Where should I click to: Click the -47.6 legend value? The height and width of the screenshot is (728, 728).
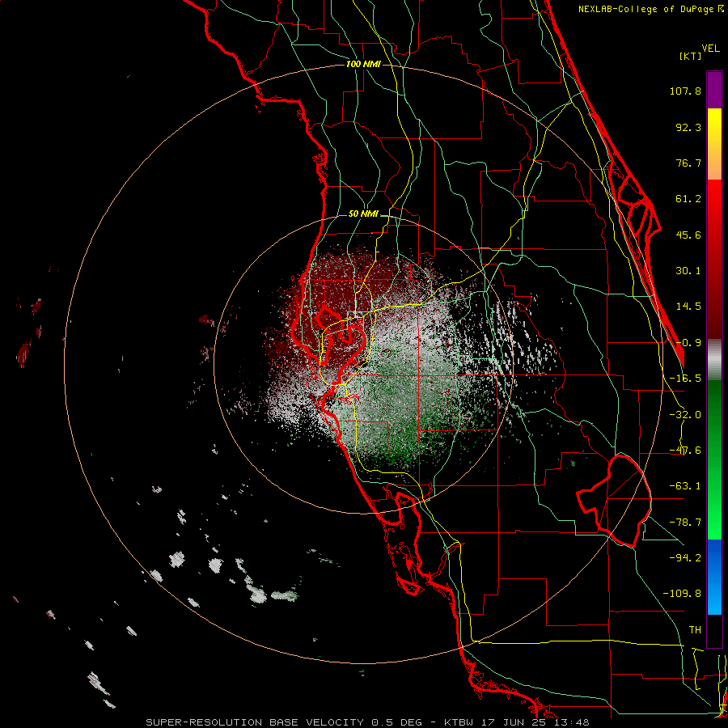click(x=685, y=451)
